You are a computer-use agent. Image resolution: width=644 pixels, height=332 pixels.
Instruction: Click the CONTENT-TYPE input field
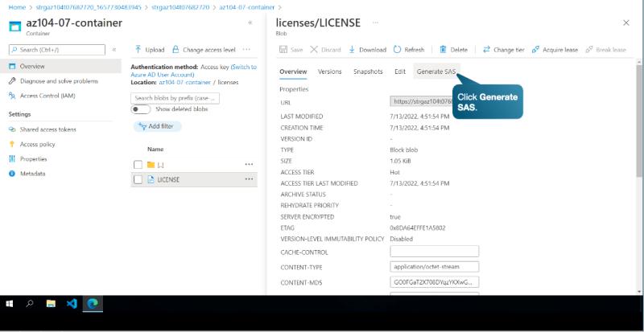(x=435, y=267)
